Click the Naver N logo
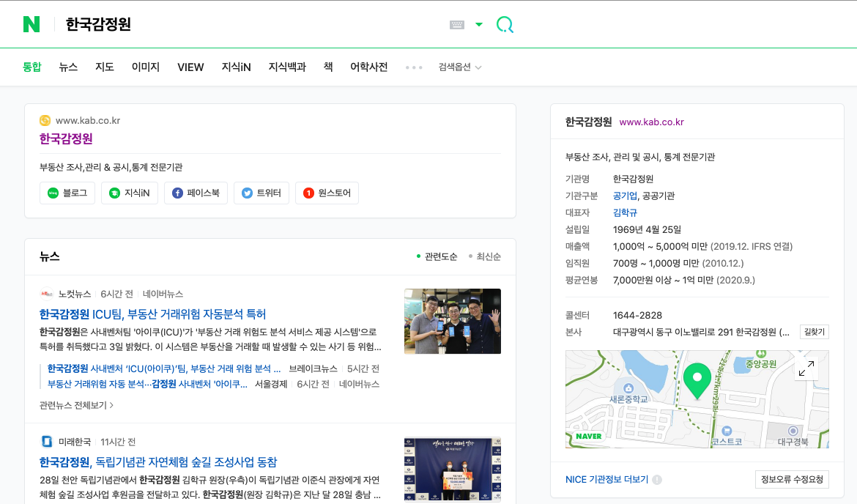857x504 pixels. [x=31, y=24]
